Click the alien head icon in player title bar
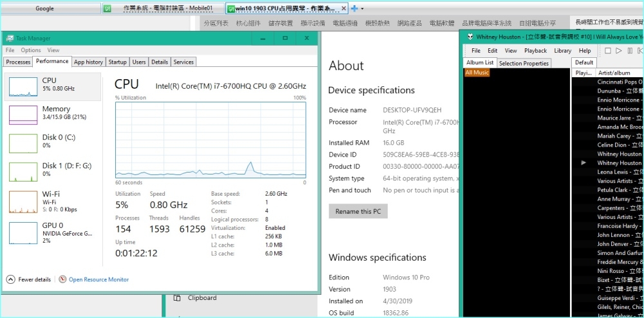Screen dimensions: 644x318 (x=470, y=37)
